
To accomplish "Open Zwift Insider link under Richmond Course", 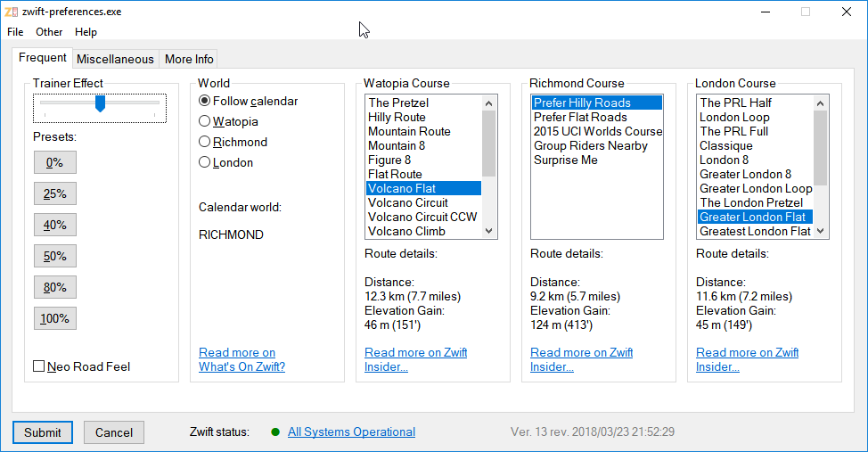I will click(581, 359).
